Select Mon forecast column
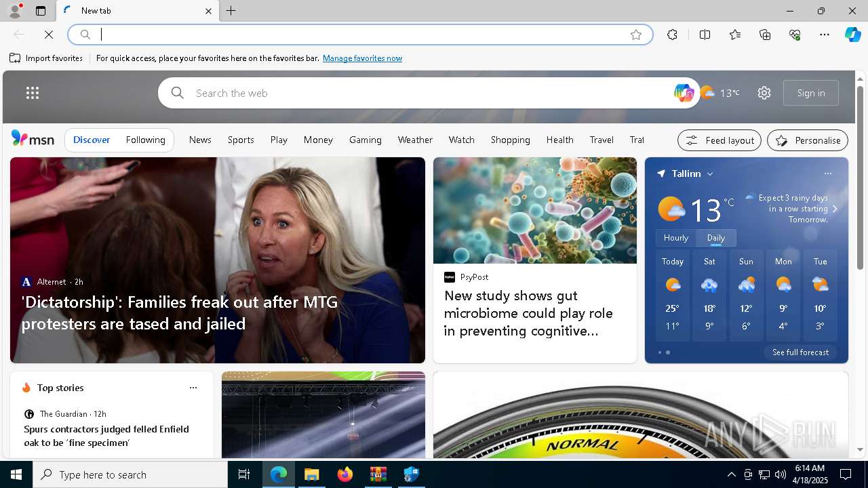868x488 pixels. point(783,295)
